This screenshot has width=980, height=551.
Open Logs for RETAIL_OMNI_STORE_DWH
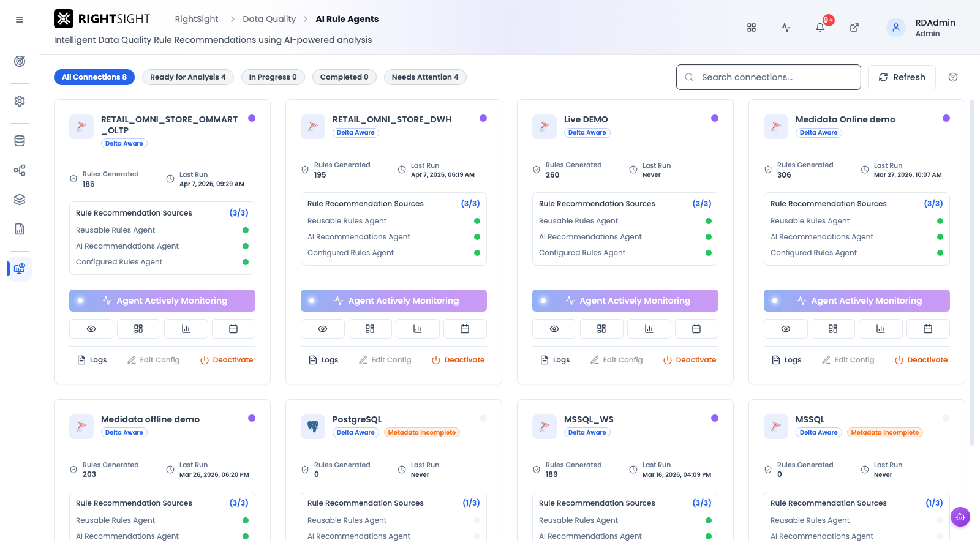pyautogui.click(x=323, y=360)
